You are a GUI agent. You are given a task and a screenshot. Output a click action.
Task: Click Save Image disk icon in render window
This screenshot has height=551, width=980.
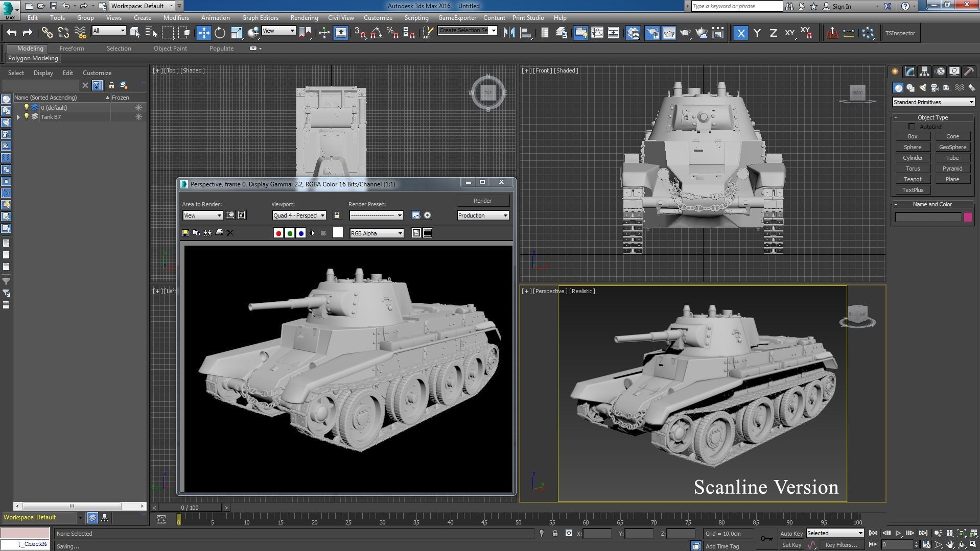tap(185, 233)
